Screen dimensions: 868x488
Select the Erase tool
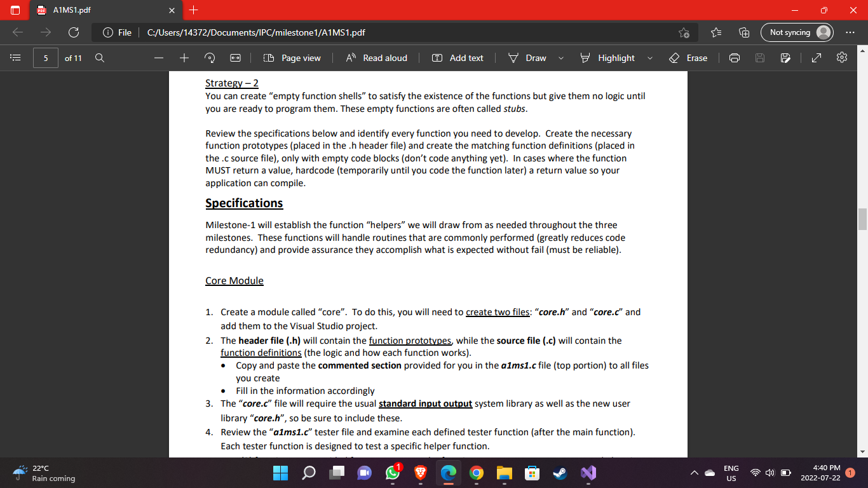point(688,58)
